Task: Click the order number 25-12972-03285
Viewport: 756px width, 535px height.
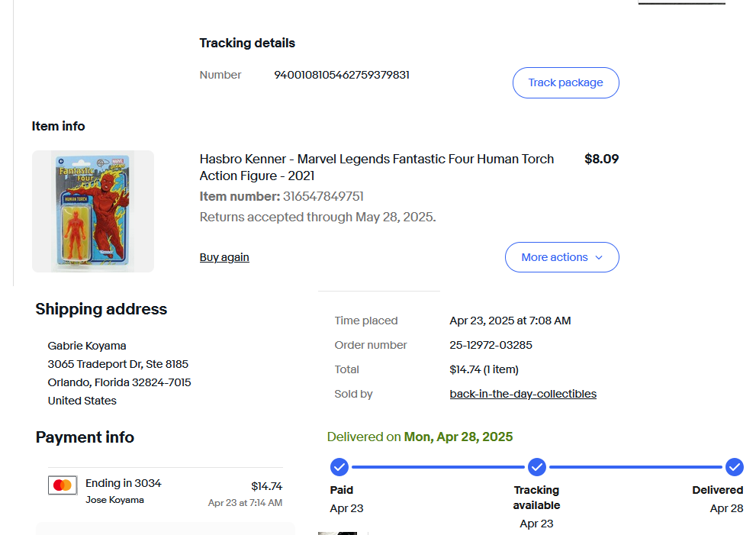Action: 491,345
